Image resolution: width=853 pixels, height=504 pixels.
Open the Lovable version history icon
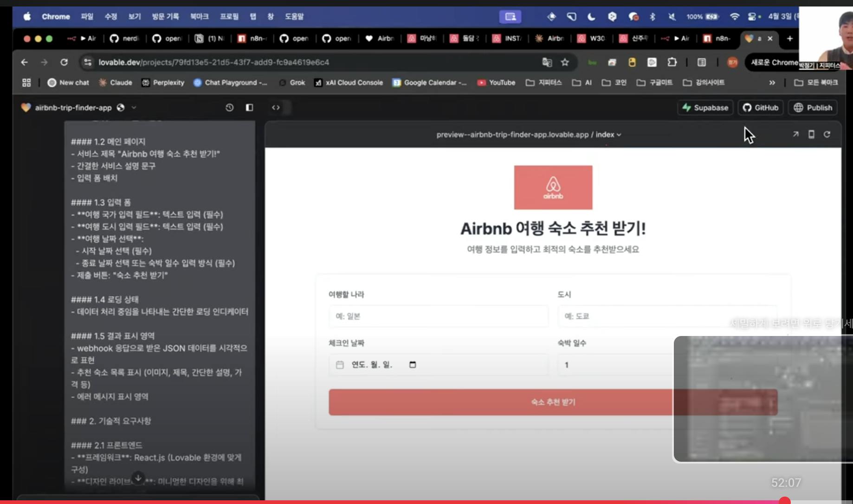pos(229,108)
